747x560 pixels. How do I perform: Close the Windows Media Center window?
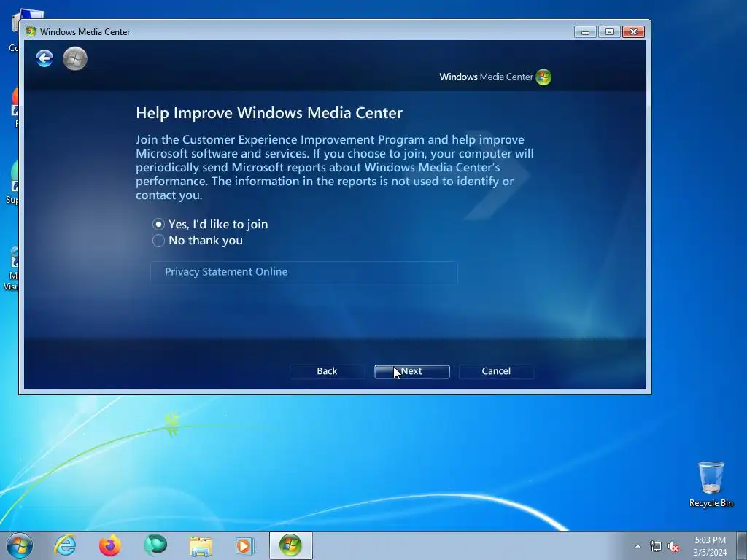pos(633,32)
